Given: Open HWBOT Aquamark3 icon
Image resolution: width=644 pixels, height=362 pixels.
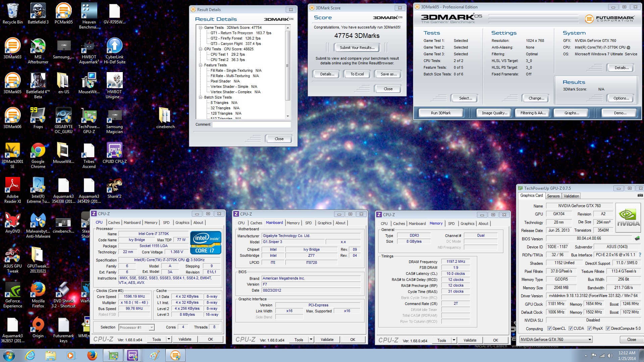Looking at the screenshot, I should pos(89,51).
